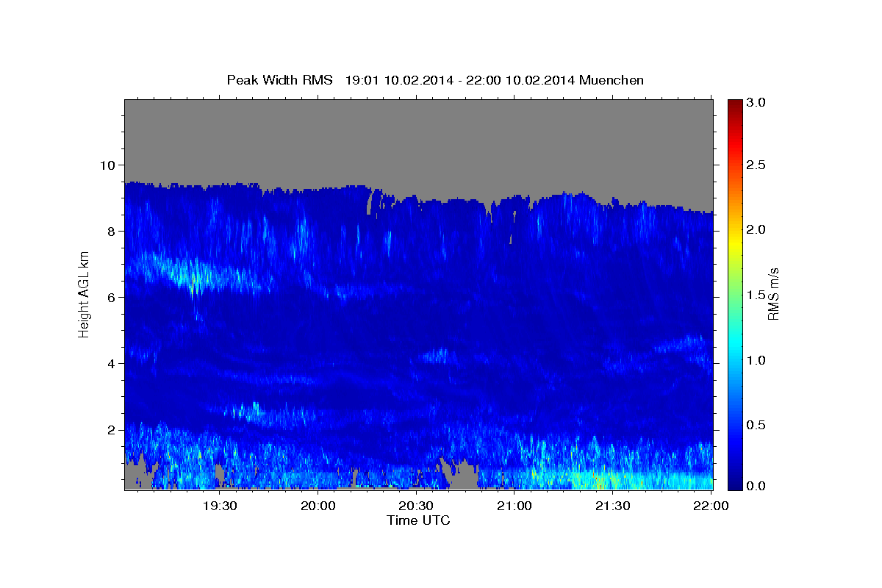
Task: Click the 21:30 time tick label
Action: tap(612, 506)
